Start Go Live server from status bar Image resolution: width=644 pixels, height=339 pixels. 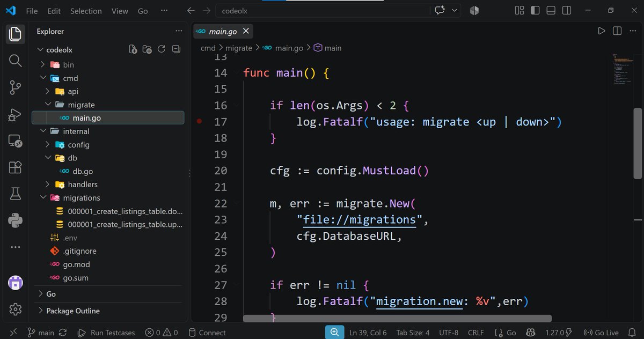click(601, 333)
